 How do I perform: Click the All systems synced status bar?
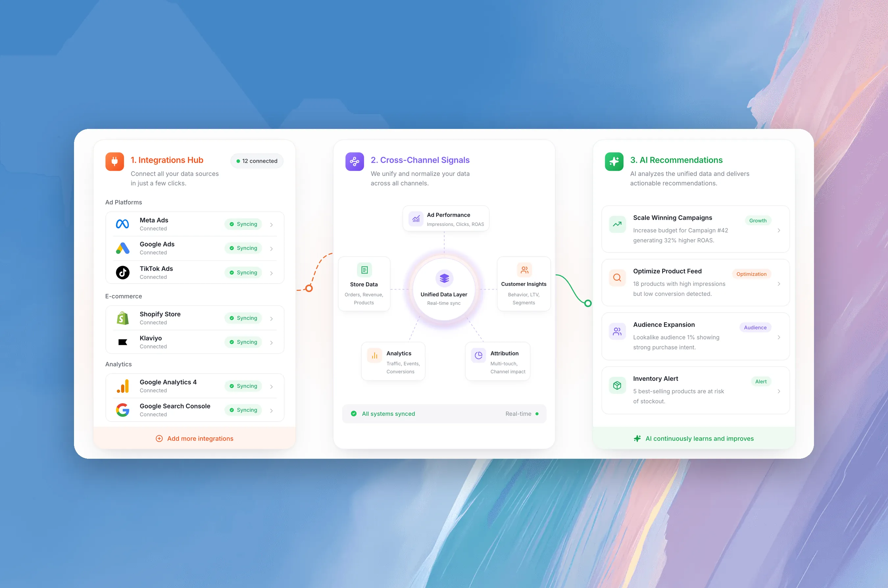(x=444, y=414)
